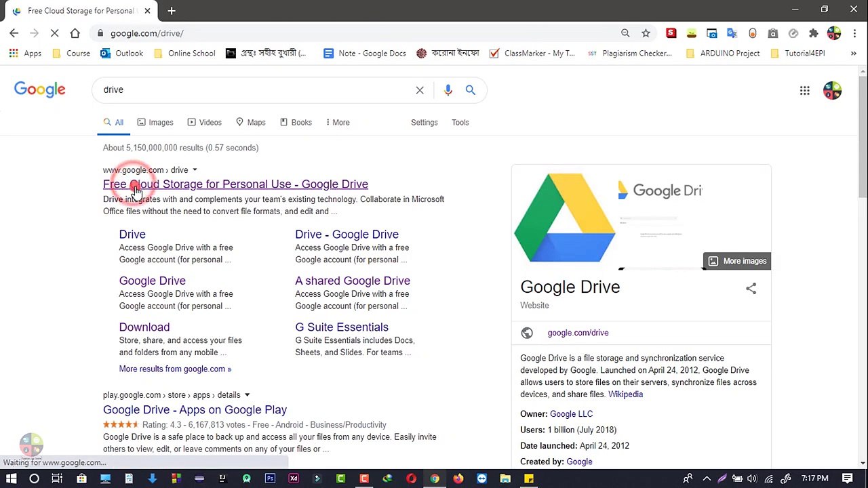Open the G Suite Essentials sitelink
Screen dimensions: 868x488
pos(342,327)
